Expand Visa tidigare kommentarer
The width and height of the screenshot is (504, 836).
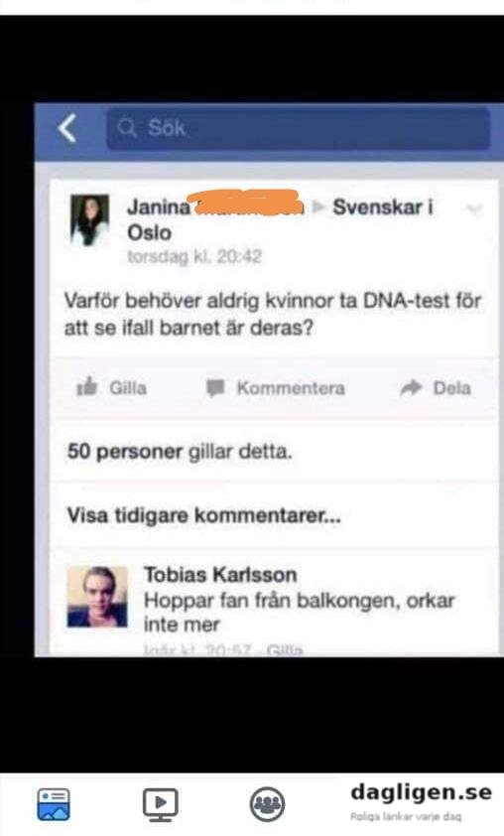click(x=203, y=515)
